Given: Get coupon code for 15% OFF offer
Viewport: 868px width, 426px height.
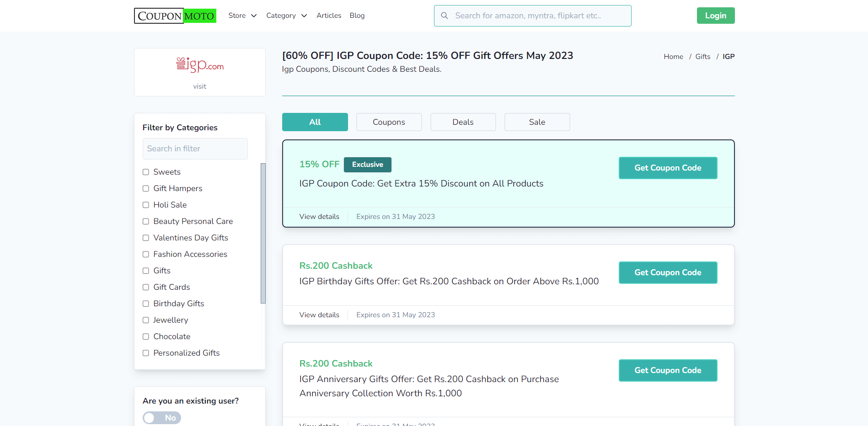Looking at the screenshot, I should [x=668, y=168].
